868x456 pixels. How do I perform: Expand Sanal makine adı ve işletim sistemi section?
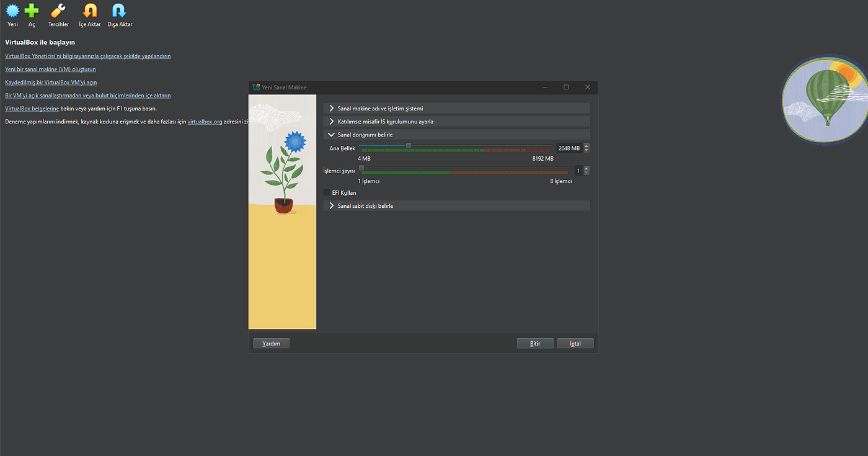click(x=456, y=109)
